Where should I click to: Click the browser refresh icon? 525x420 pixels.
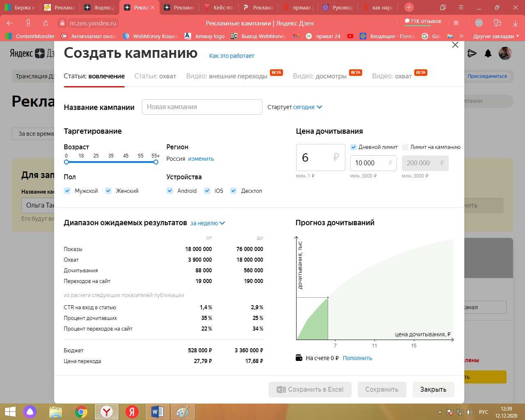point(46,23)
